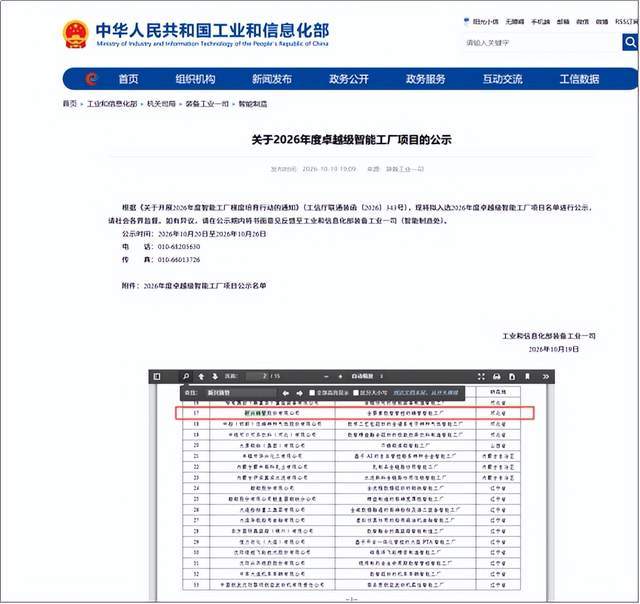Click row number 24 in PDF table
This screenshot has width=640, height=604.
tap(196, 488)
